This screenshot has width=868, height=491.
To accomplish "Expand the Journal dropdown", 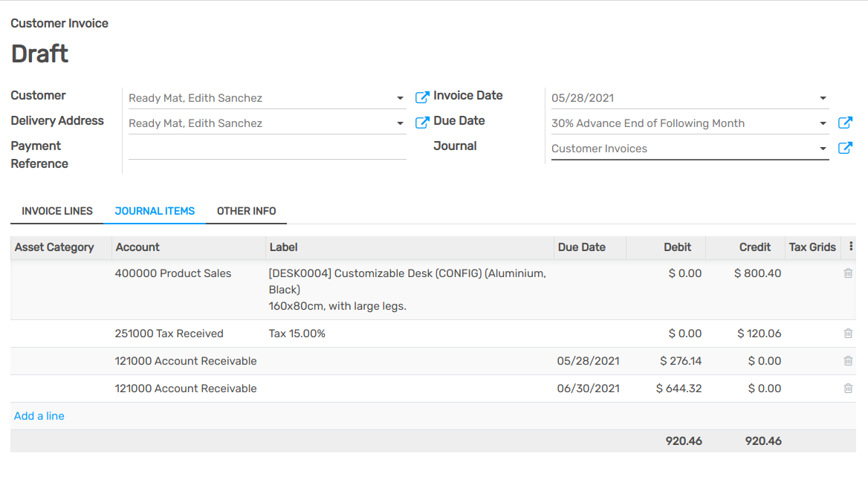I will coord(823,149).
